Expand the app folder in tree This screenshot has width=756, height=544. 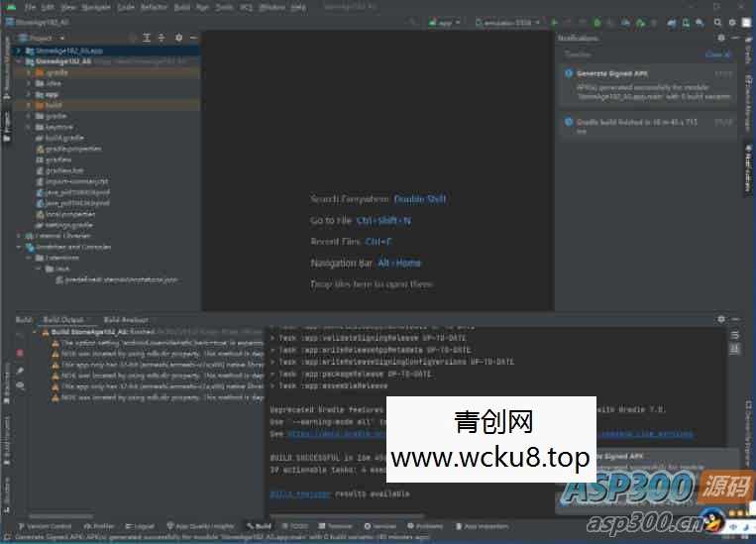click(x=28, y=94)
